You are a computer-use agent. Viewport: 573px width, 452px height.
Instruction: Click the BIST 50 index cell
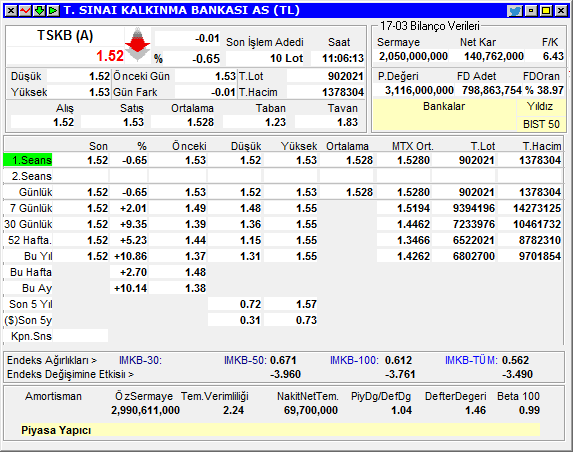[x=541, y=124]
